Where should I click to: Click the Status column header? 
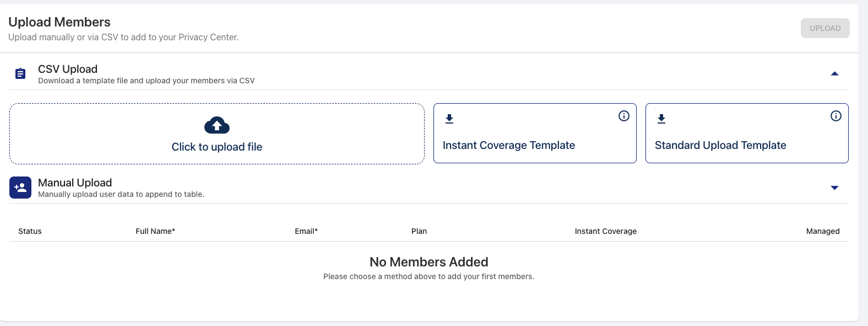[30, 231]
